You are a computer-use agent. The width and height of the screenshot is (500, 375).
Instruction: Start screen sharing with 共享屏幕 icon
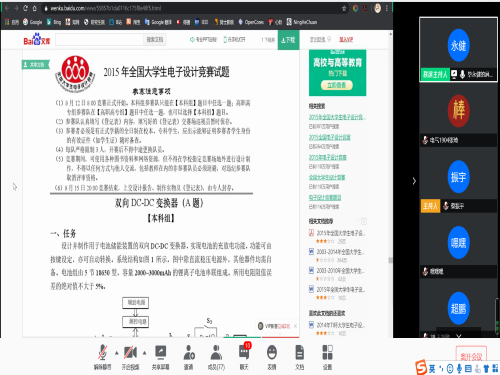coord(160,357)
